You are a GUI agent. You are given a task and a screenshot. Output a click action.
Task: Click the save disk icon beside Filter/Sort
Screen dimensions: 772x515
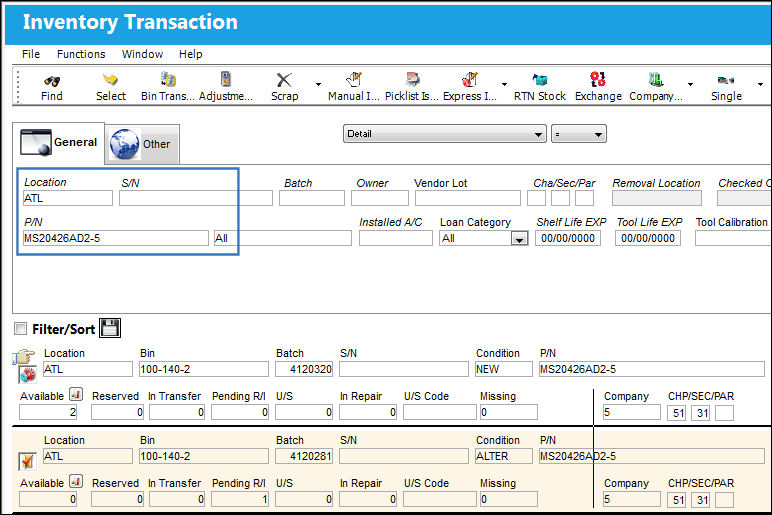110,328
